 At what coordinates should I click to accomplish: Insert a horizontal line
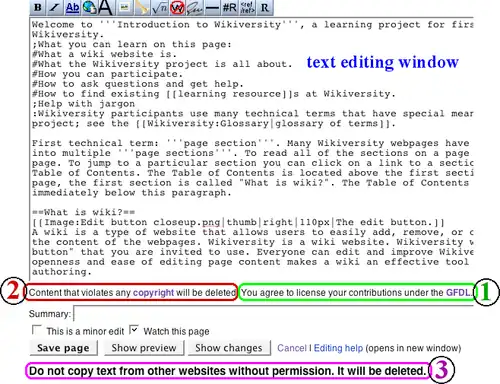click(212, 7)
